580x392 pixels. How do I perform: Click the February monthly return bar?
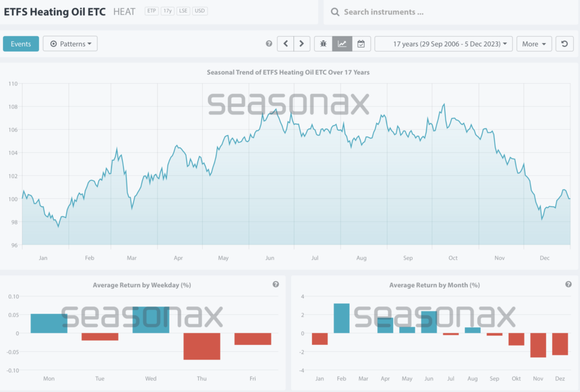pos(342,318)
